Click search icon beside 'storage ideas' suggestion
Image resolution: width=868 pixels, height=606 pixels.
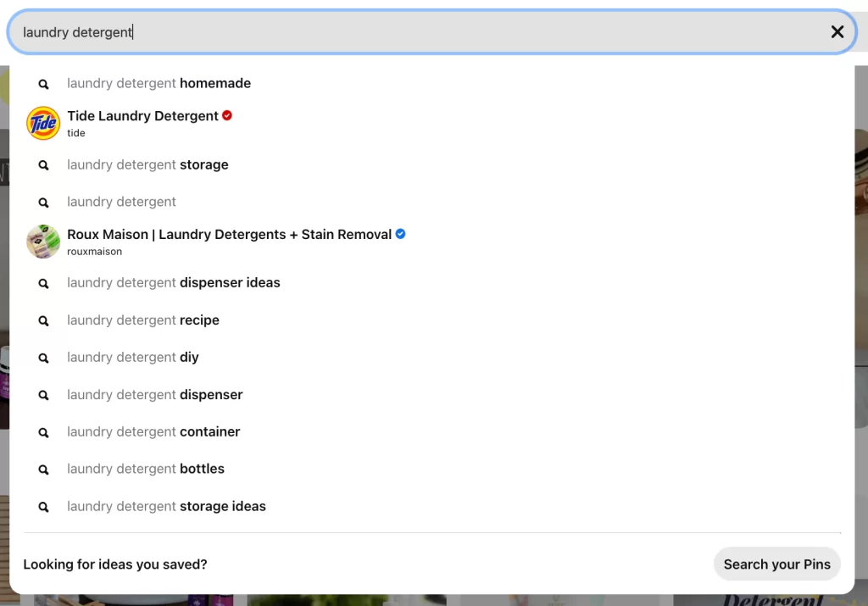click(43, 507)
